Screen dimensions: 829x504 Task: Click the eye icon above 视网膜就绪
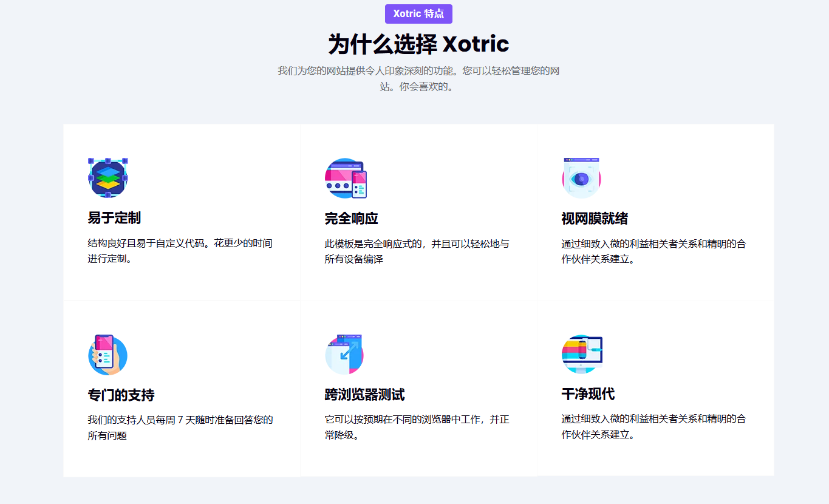tap(581, 178)
